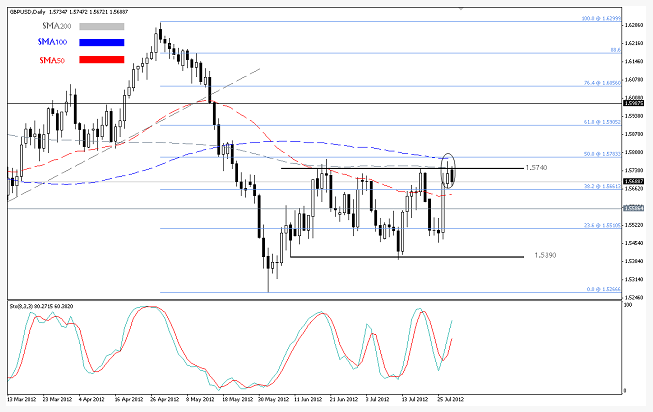Select the SMA200 legend label
Viewport: 653px width, 412px height.
pyautogui.click(x=57, y=26)
